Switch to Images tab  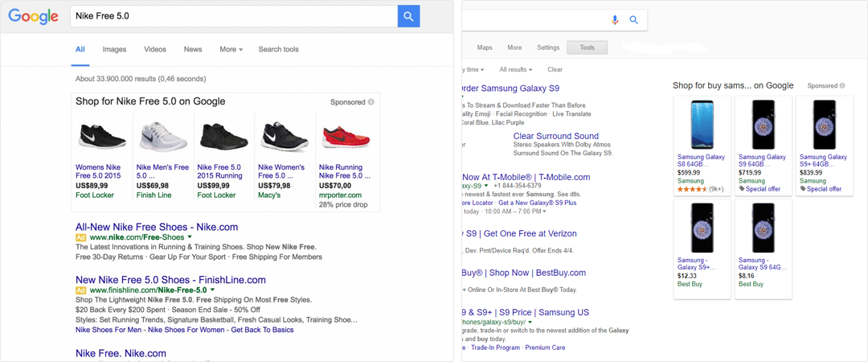click(x=115, y=49)
